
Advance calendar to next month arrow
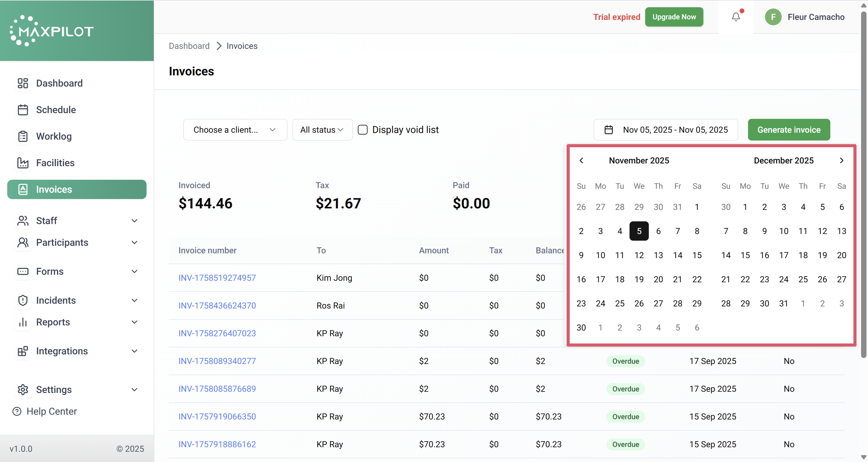841,160
